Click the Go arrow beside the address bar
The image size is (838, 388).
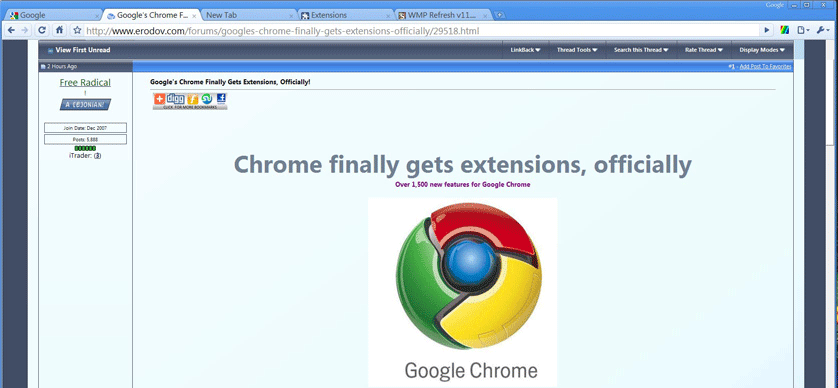click(767, 30)
